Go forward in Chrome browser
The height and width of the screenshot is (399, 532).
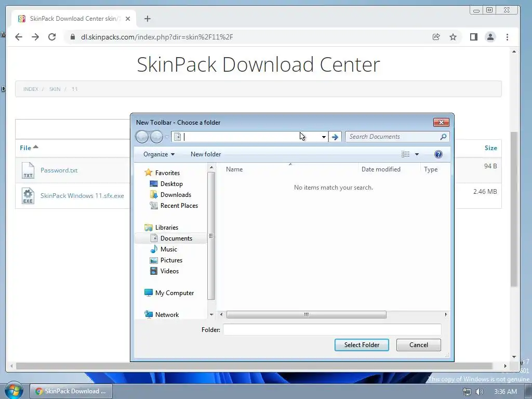click(35, 37)
